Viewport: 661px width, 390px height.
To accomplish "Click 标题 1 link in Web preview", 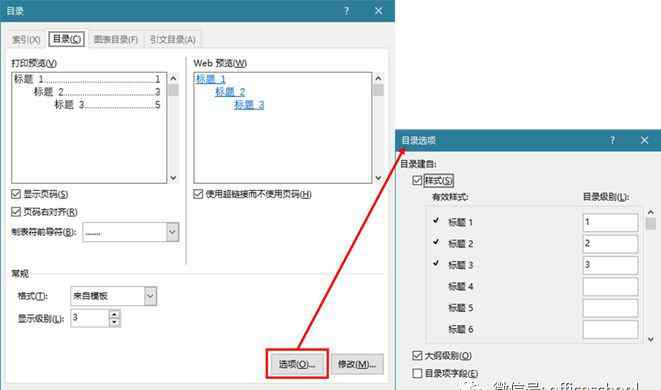I will coord(211,79).
